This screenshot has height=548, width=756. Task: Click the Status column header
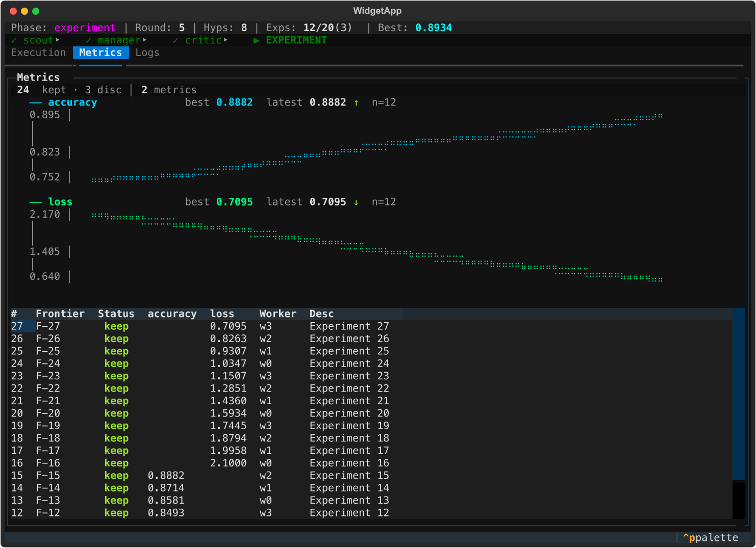click(x=116, y=314)
